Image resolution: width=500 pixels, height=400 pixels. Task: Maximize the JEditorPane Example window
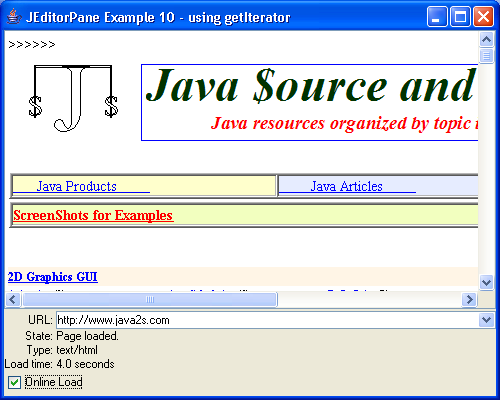pyautogui.click(x=460, y=16)
